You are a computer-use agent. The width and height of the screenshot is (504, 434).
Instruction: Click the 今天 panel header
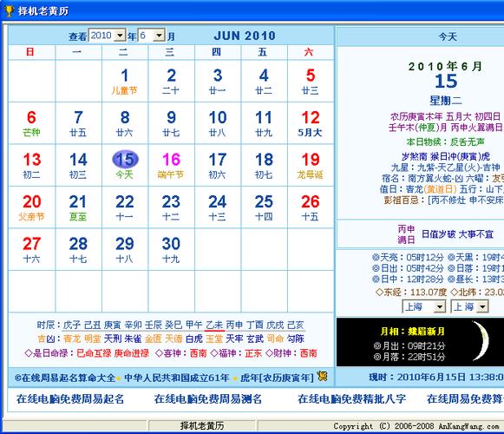click(x=448, y=36)
